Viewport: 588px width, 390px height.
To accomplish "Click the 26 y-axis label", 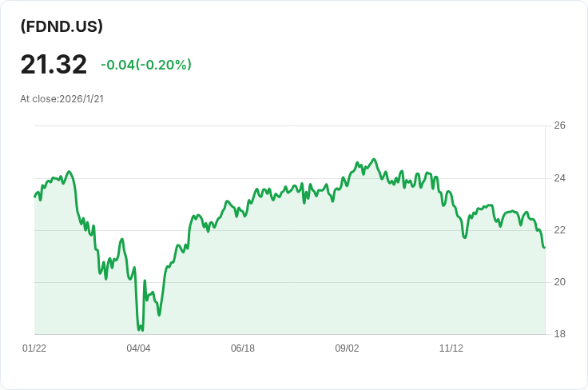I will pos(559,125).
